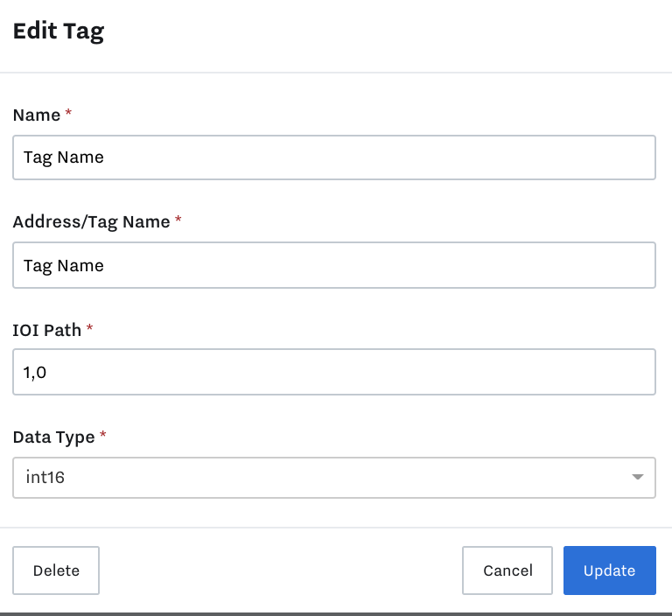The image size is (672, 616).
Task: Delete this tag with the Delete button
Action: click(x=56, y=570)
